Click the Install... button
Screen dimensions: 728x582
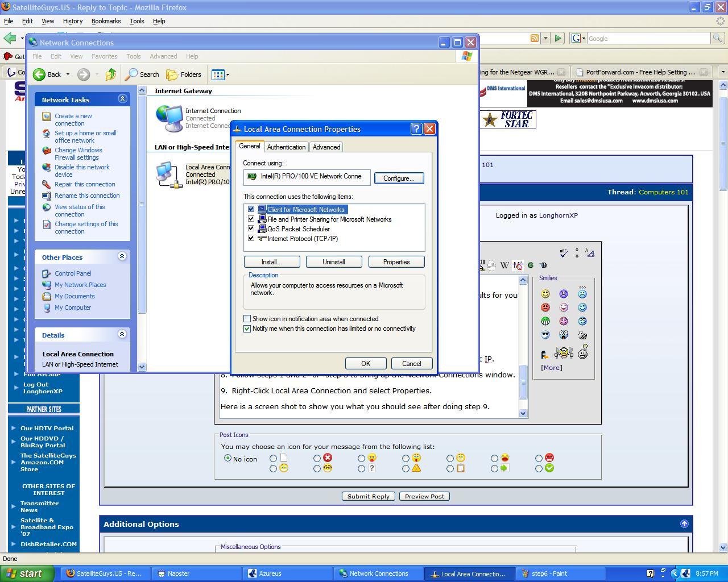tap(272, 262)
